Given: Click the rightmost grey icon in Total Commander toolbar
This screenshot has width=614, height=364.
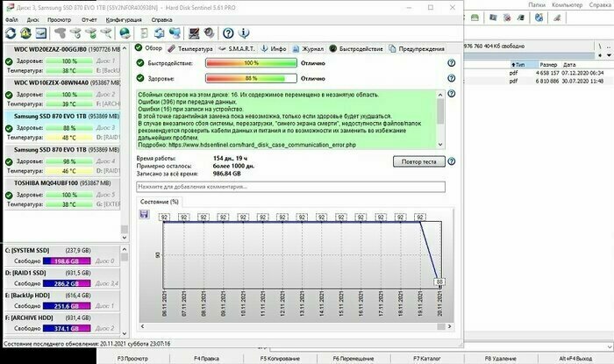Looking at the screenshot, I should click(x=557, y=18).
